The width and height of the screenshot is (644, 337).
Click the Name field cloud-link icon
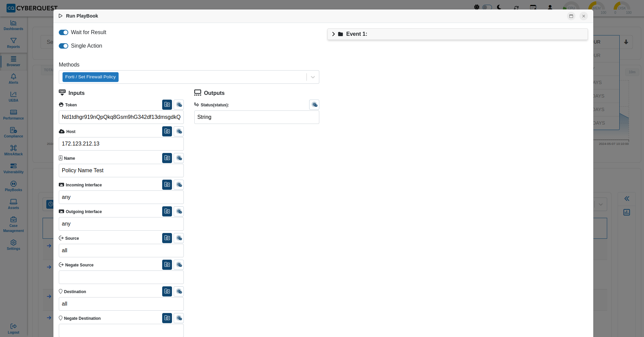[179, 158]
